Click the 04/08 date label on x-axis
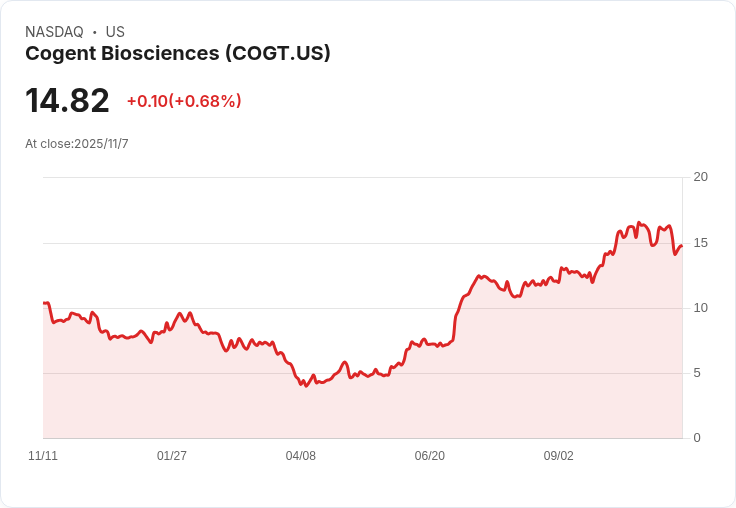Viewport: 736px width, 508px height. pos(300,456)
